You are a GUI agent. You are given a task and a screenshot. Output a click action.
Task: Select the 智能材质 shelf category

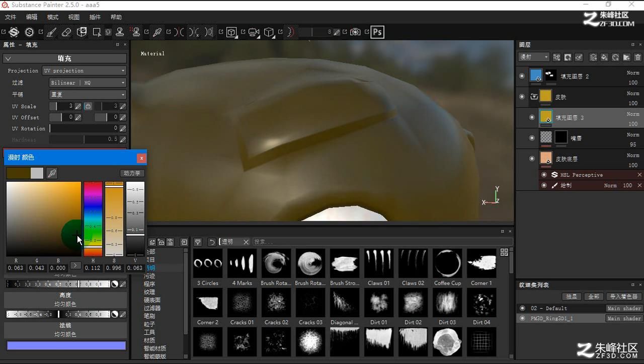click(x=154, y=348)
